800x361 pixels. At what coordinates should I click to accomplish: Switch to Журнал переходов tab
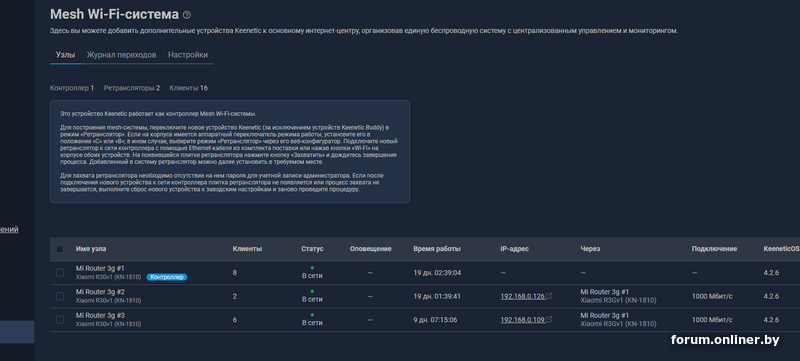(121, 55)
